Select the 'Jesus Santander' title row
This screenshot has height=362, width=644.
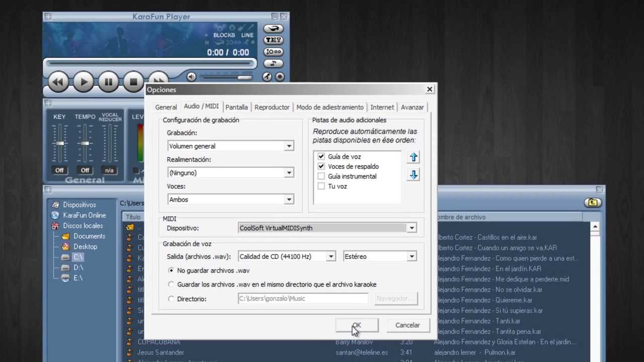160,352
